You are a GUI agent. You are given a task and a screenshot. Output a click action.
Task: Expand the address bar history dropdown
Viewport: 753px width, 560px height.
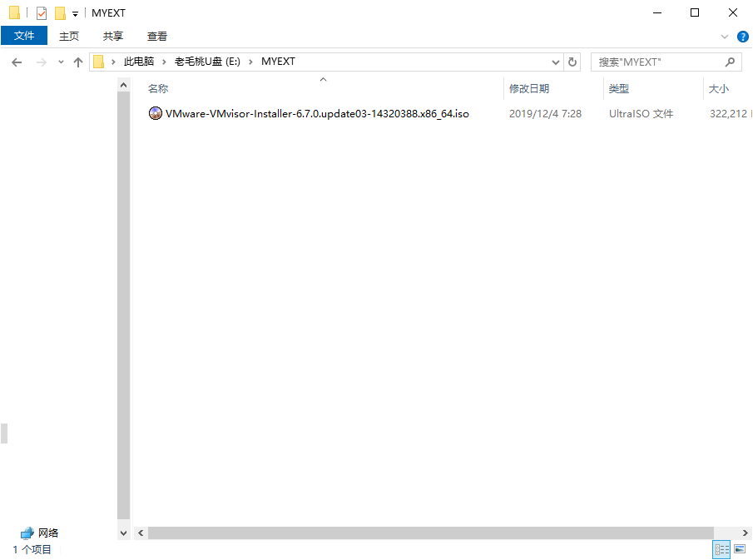(556, 62)
